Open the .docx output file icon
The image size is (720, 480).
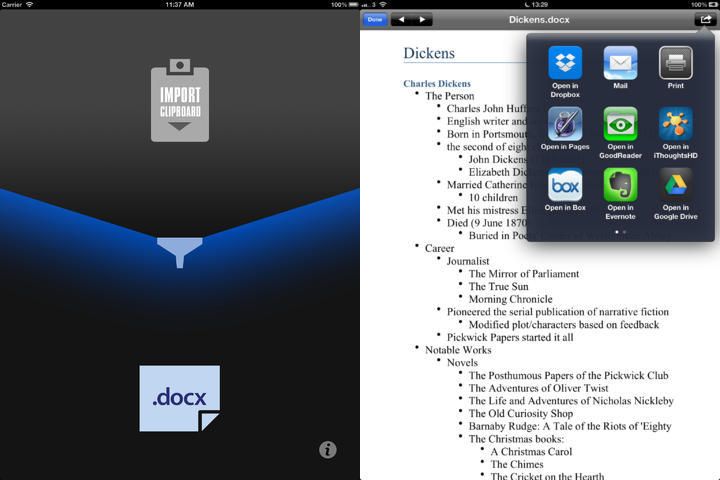coord(180,398)
